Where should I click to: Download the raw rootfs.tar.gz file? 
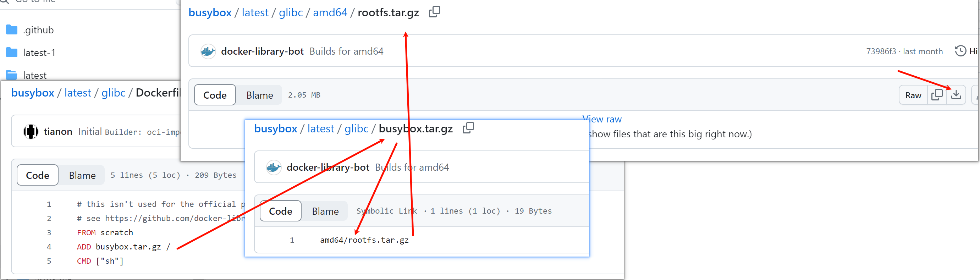pyautogui.click(x=956, y=95)
